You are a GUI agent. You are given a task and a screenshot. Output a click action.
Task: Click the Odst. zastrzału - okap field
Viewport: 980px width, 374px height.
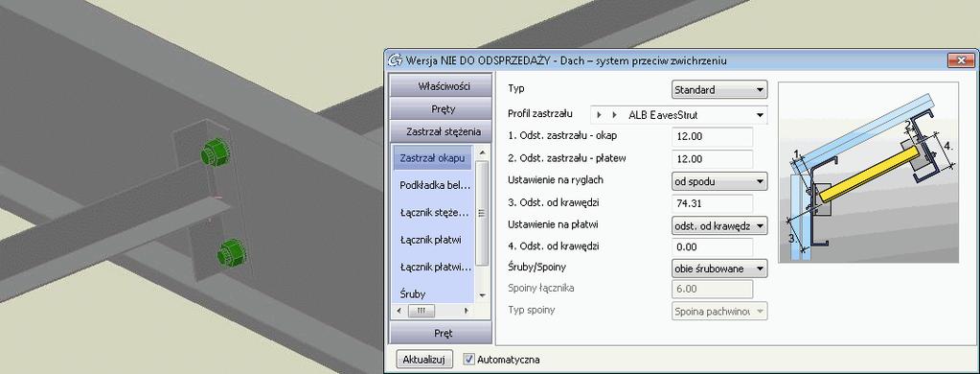pyautogui.click(x=712, y=137)
